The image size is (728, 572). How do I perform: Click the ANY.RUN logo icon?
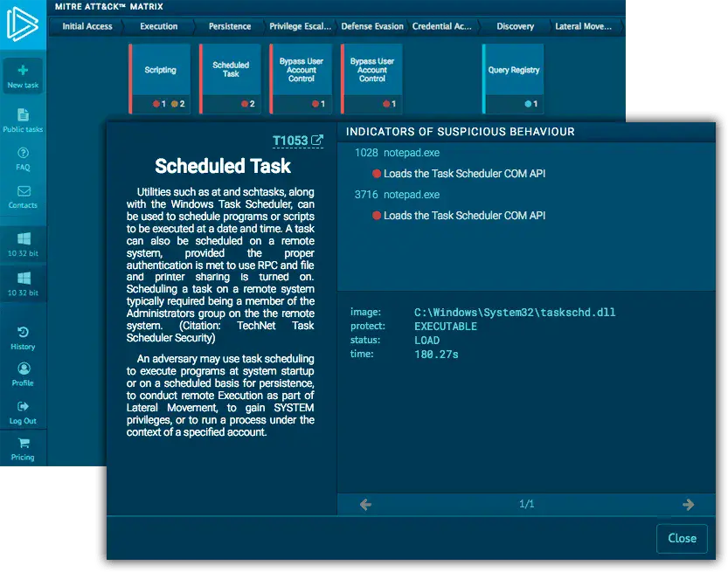pos(22,24)
